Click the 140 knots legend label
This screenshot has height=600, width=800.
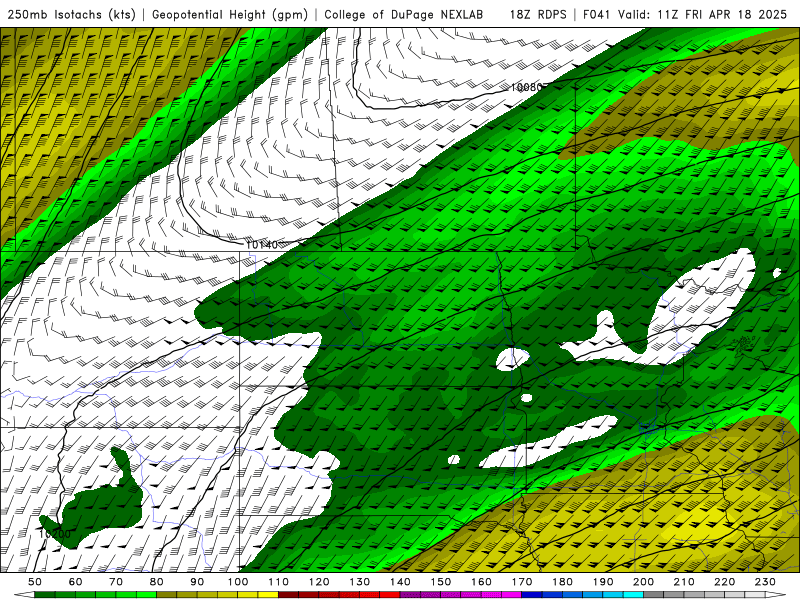tap(400, 582)
